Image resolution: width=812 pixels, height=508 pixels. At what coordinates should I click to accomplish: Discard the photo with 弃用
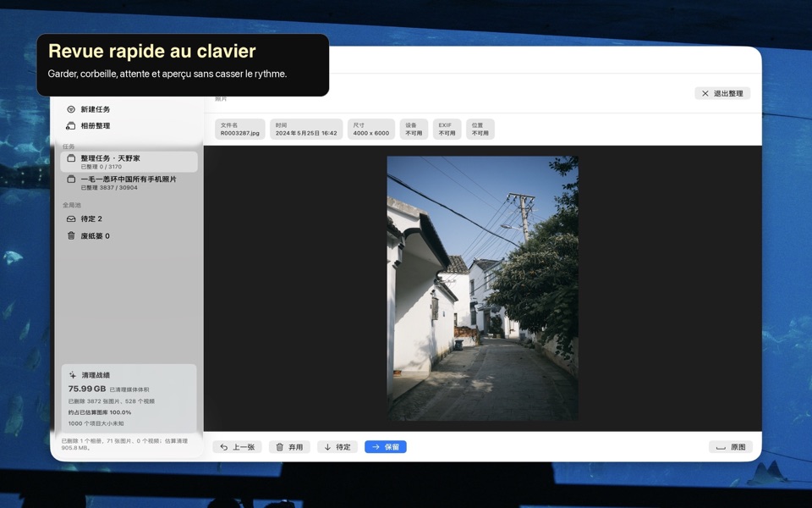click(289, 447)
